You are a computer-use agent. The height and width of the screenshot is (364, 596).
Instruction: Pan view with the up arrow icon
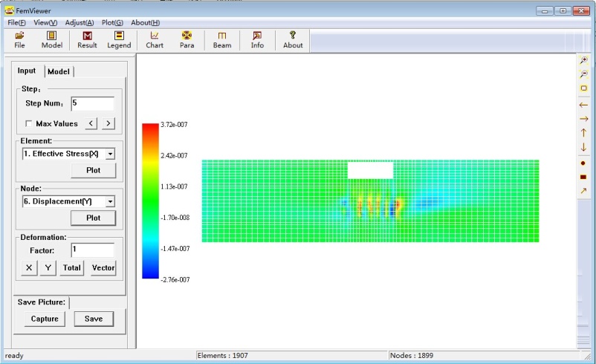583,133
